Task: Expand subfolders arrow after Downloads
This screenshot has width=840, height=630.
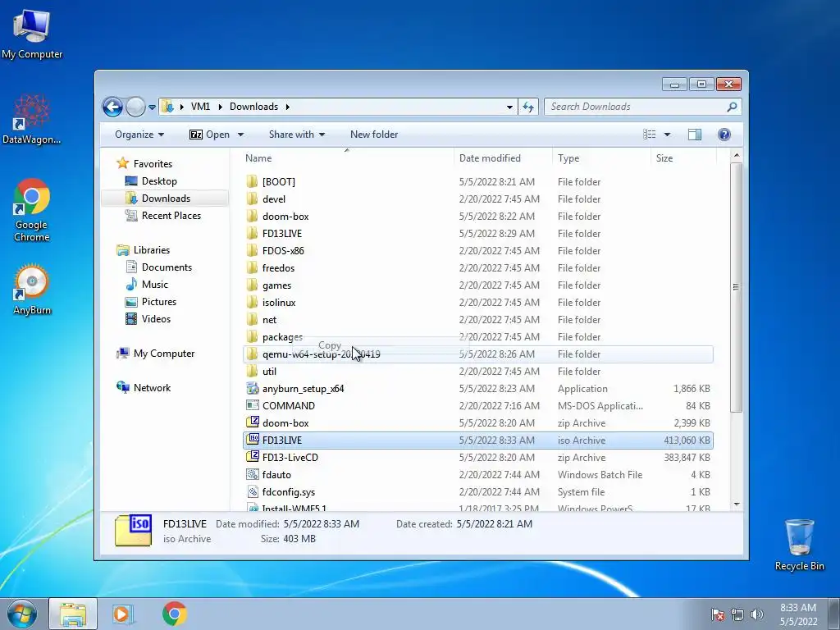Action: pos(288,107)
